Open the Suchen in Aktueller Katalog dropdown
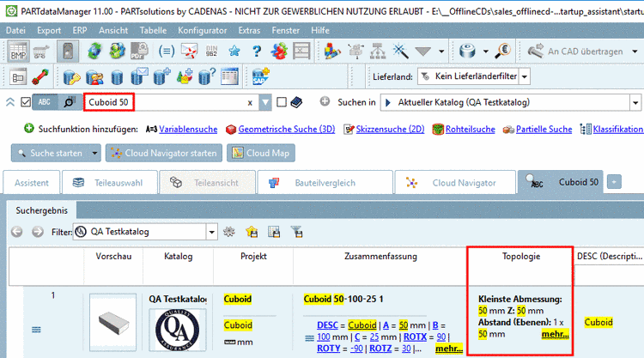 (635, 103)
